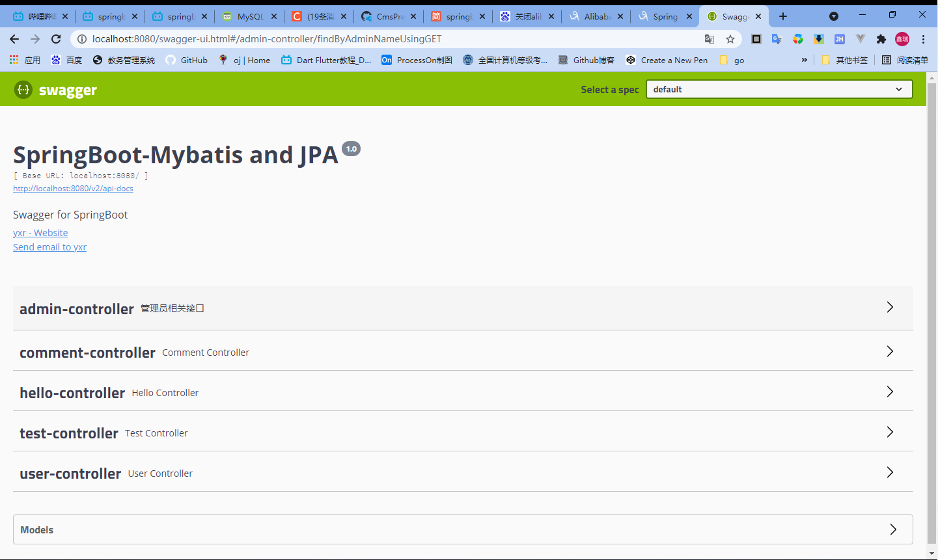This screenshot has height=560, width=938.
Task: Open the 百度 bookmark
Action: pos(66,60)
